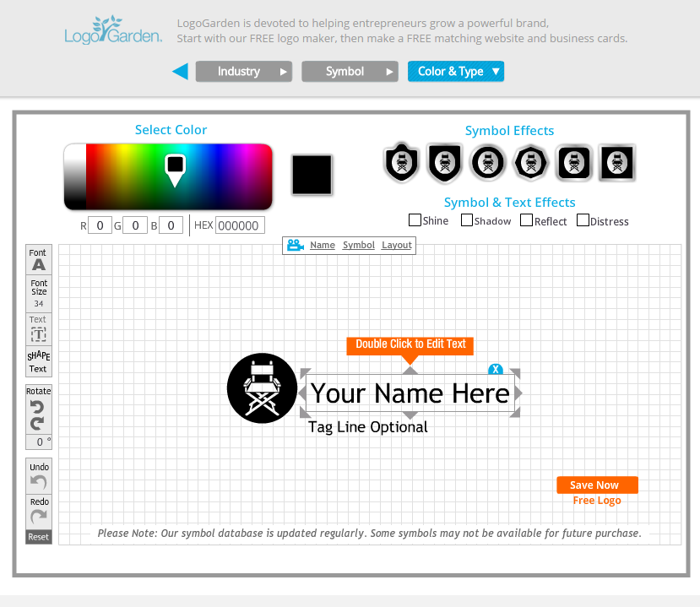Pick a shade from the grayscale strip

click(75, 176)
